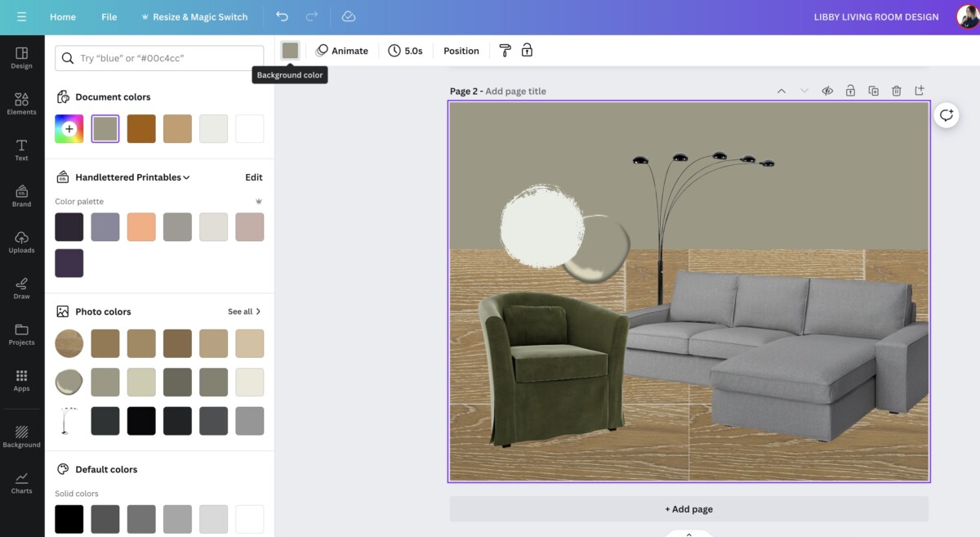980x537 pixels.
Task: Select the Draw tool
Action: [x=21, y=288]
